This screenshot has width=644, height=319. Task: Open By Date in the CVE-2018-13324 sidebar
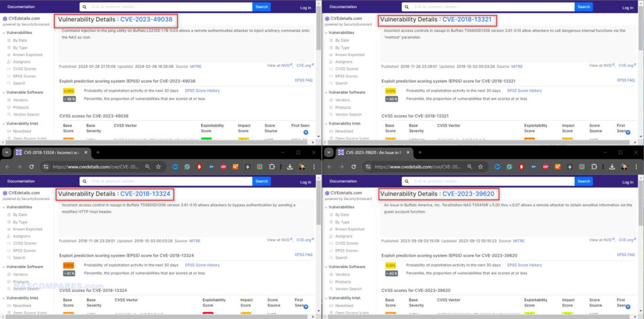19,215
